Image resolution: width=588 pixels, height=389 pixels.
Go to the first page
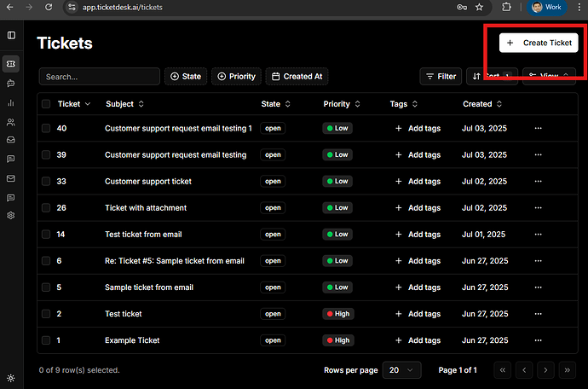click(503, 370)
